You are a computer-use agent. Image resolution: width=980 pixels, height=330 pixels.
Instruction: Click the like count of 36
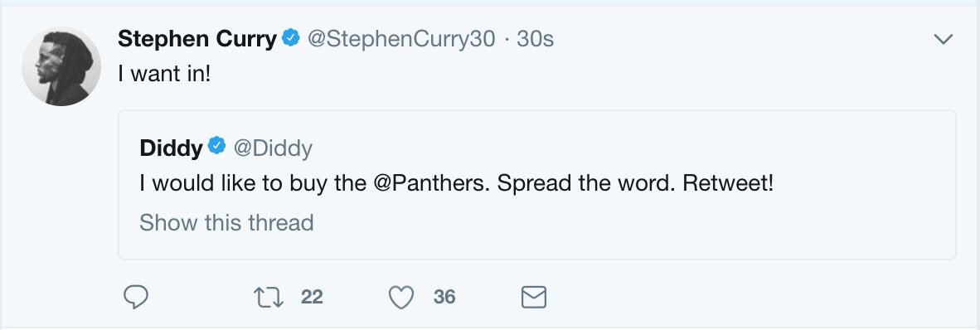click(444, 297)
